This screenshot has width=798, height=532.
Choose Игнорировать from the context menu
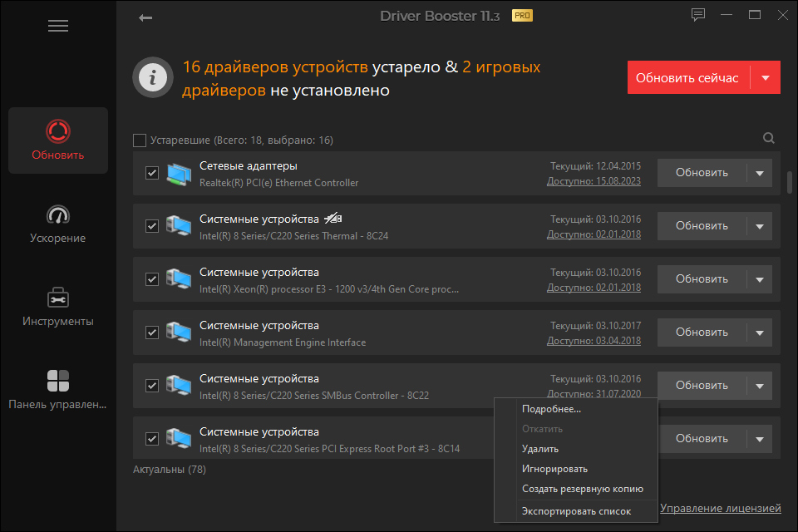pyautogui.click(x=554, y=469)
